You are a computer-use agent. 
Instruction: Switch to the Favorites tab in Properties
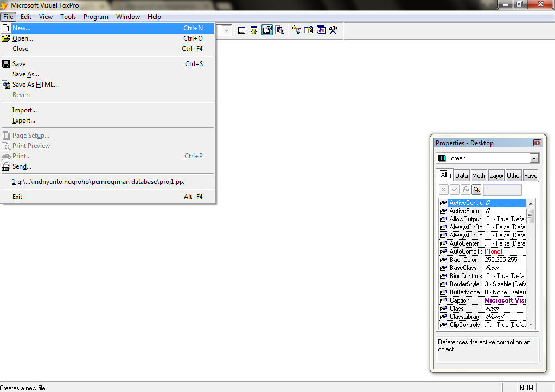[x=531, y=176]
